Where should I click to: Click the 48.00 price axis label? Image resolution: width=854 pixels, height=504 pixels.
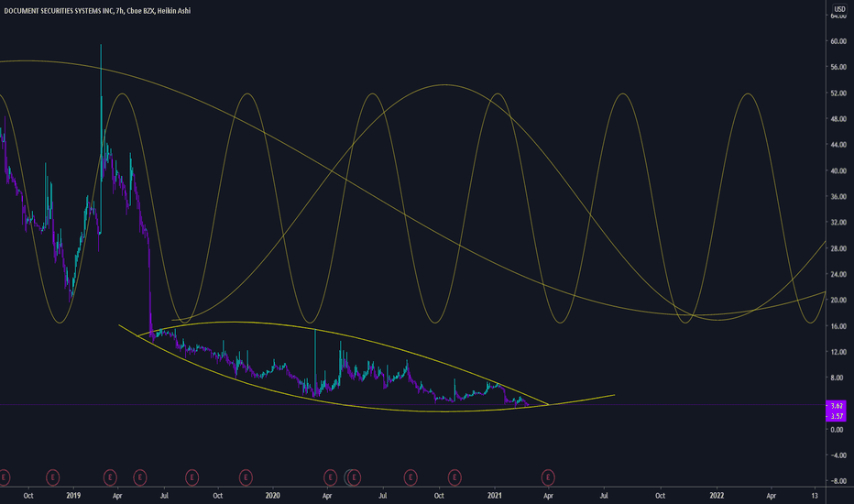click(x=838, y=119)
